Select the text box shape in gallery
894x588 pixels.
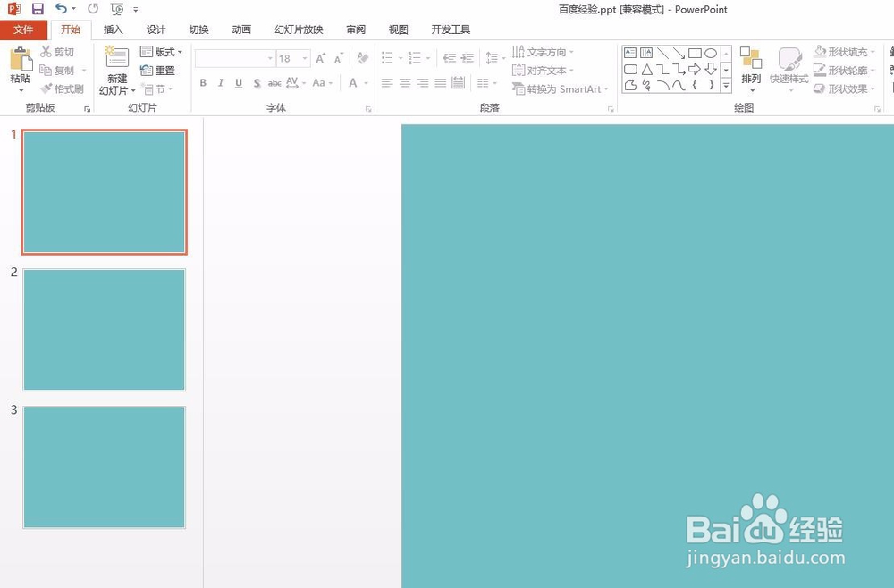[x=630, y=53]
